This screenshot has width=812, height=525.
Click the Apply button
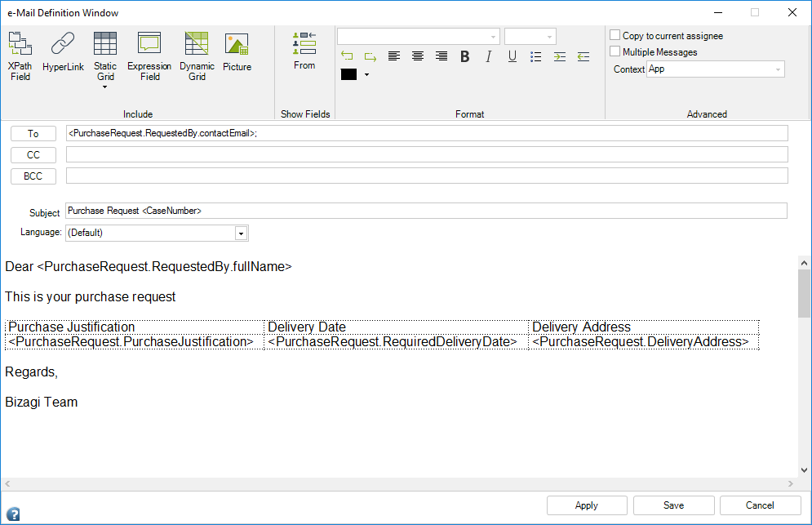tap(587, 505)
